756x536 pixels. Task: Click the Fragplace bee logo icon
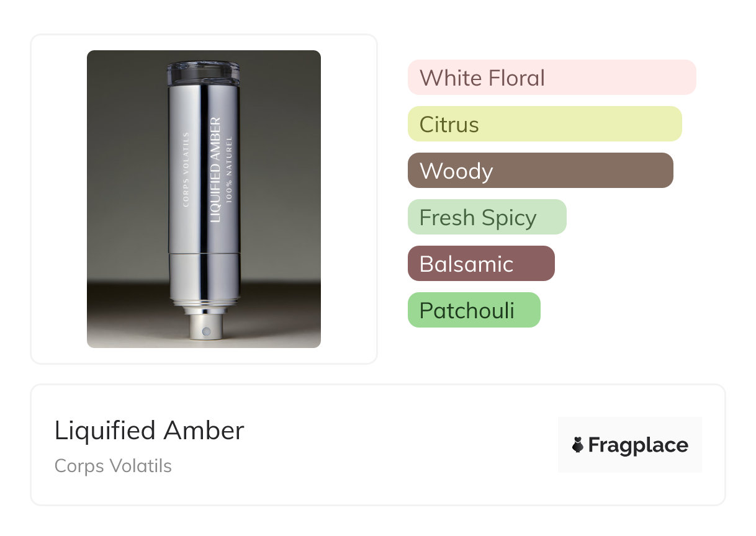(x=578, y=445)
